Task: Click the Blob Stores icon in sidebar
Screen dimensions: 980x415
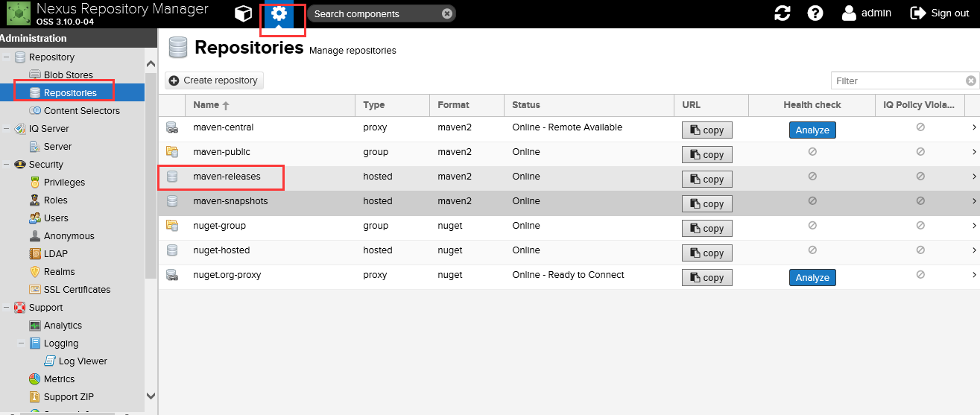Action: click(x=35, y=75)
